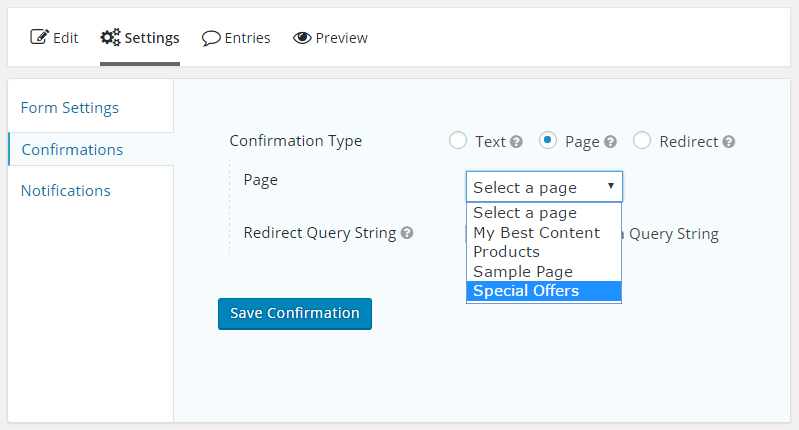Open help icon for Redirect Query String
Viewport: 799px width, 430px height.
click(407, 233)
